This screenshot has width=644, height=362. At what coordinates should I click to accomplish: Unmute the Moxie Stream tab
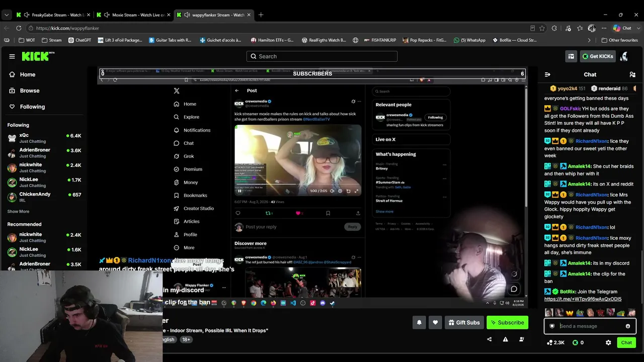point(107,15)
